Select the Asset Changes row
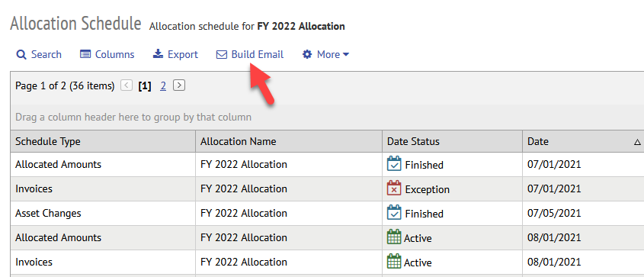The height and width of the screenshot is (277, 644). [327, 214]
